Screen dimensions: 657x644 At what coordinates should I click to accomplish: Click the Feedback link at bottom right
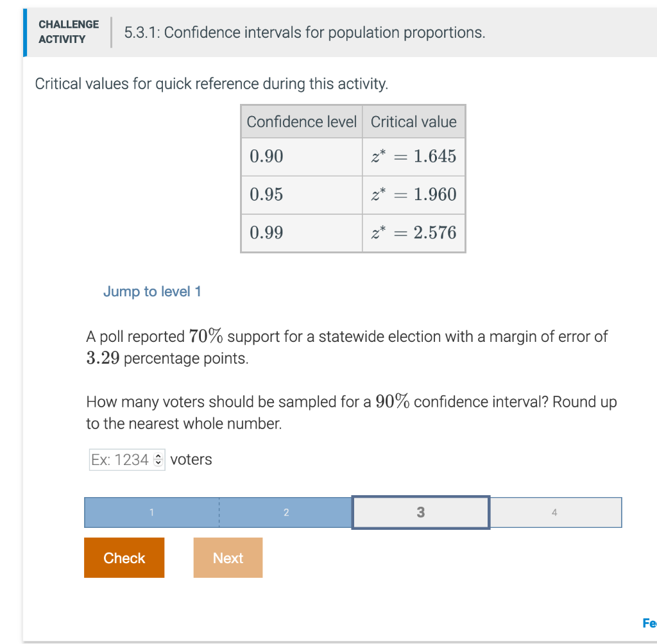tap(649, 622)
